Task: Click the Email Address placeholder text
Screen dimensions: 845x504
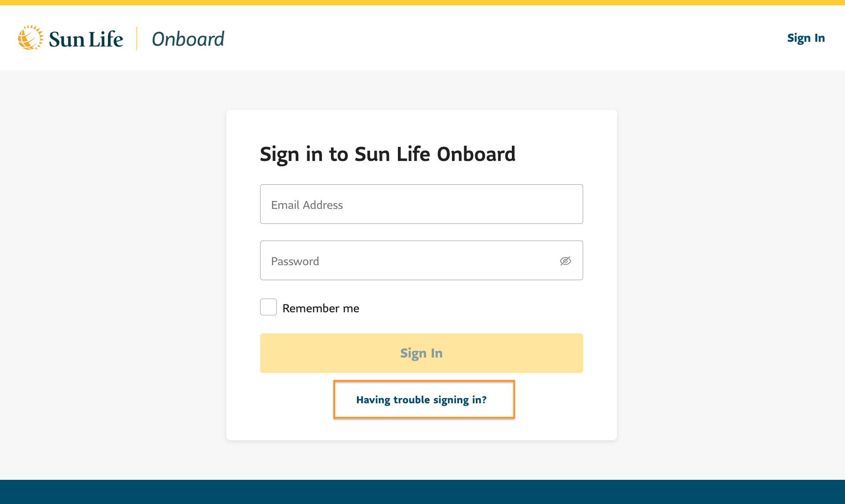Action: tap(307, 205)
